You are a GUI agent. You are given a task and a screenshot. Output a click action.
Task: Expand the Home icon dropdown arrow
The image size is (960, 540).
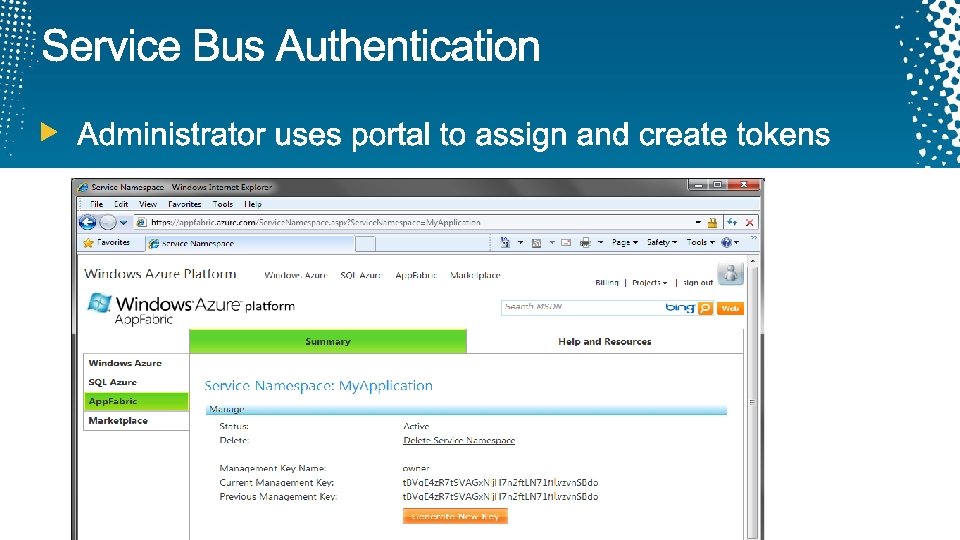point(520,242)
